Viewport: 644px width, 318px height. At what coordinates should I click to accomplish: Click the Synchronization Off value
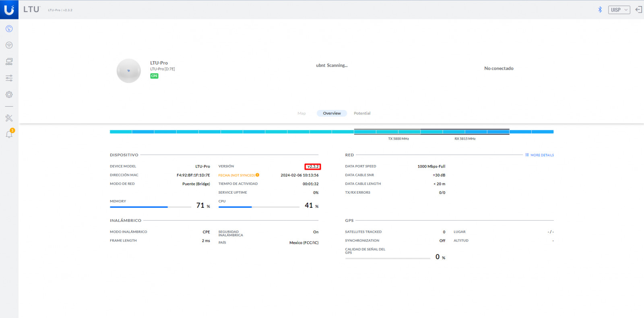pyautogui.click(x=442, y=241)
